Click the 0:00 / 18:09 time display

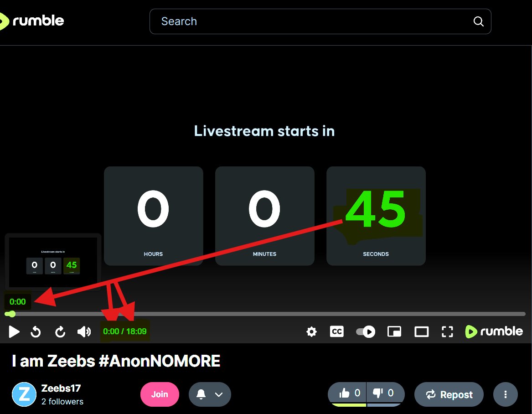pyautogui.click(x=125, y=331)
